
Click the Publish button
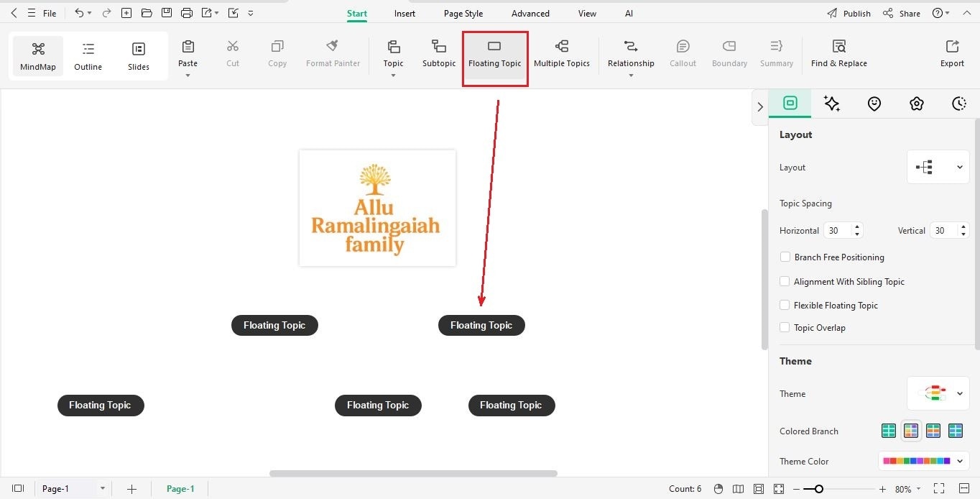(x=849, y=13)
